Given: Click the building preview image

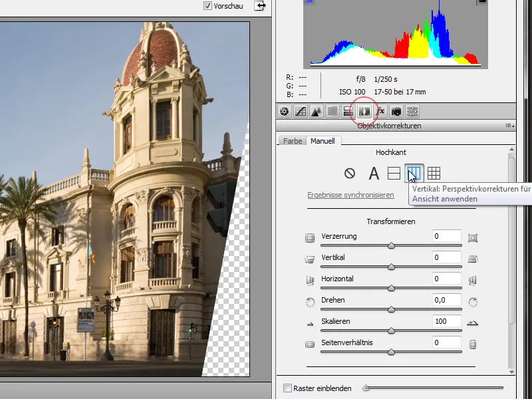Looking at the screenshot, I should tap(124, 199).
